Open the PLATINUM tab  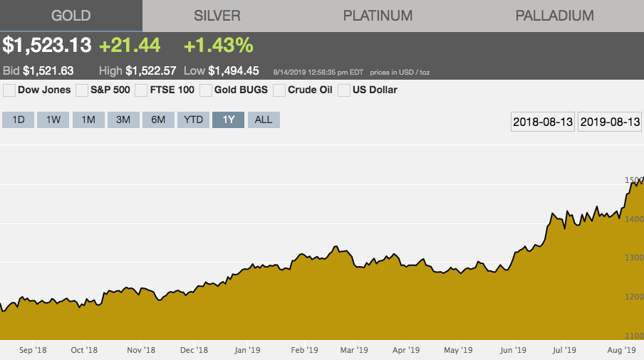pyautogui.click(x=378, y=16)
